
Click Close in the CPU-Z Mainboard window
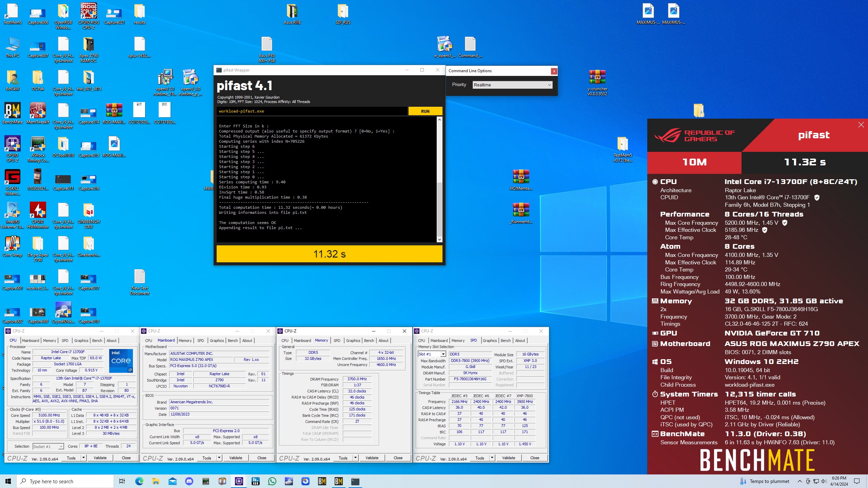click(x=262, y=458)
